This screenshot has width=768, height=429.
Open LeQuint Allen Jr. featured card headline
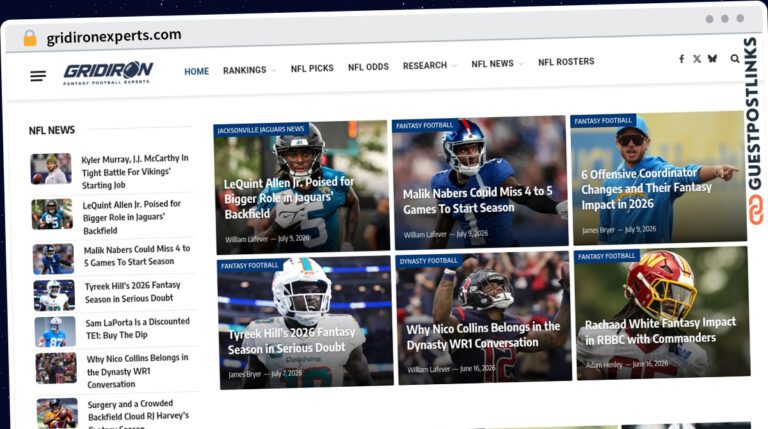pos(289,198)
